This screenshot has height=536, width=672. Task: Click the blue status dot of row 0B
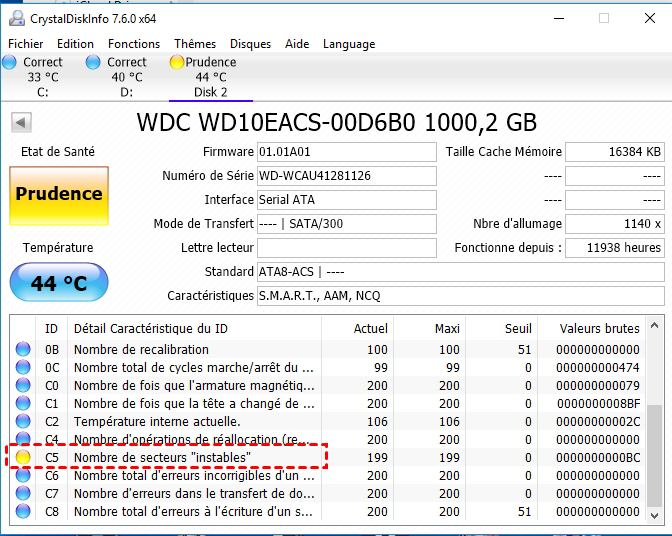(23, 349)
